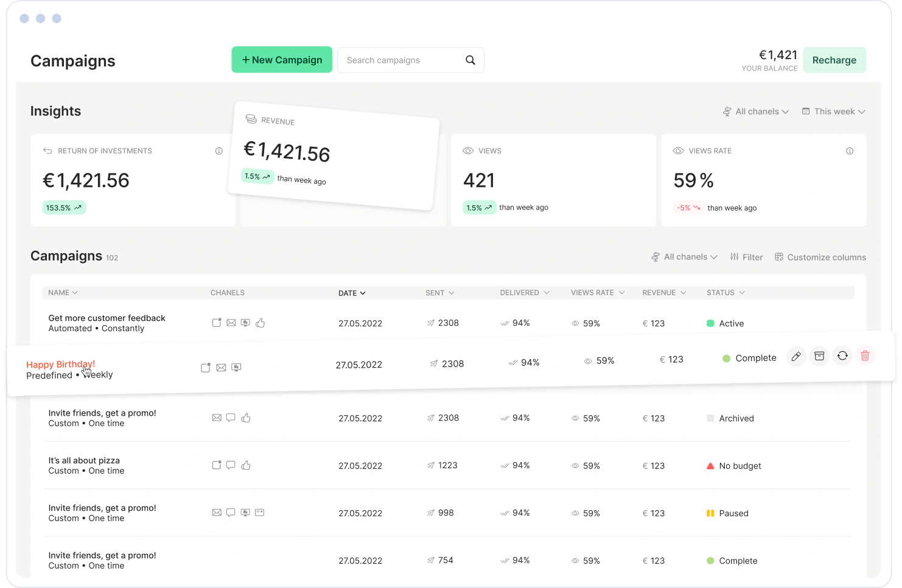Click chat bubble channel icon in Paused row

point(231,513)
